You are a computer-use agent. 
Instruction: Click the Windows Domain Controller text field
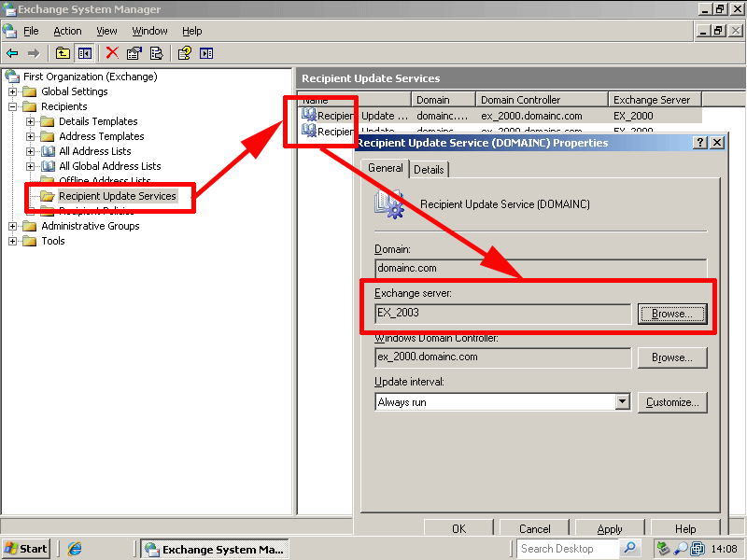coord(503,357)
